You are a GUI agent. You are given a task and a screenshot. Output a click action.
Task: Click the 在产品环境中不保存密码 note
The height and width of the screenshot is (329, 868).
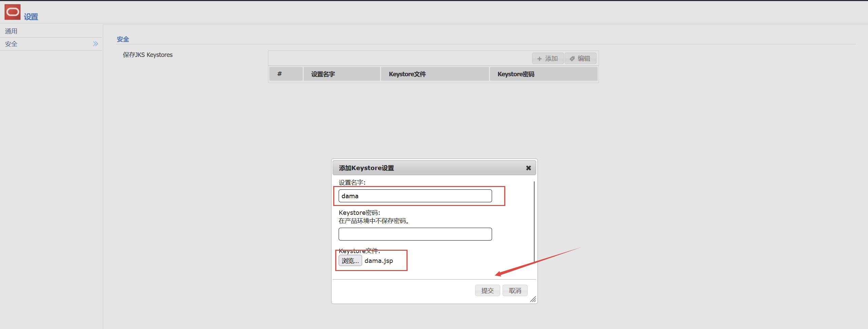[375, 221]
